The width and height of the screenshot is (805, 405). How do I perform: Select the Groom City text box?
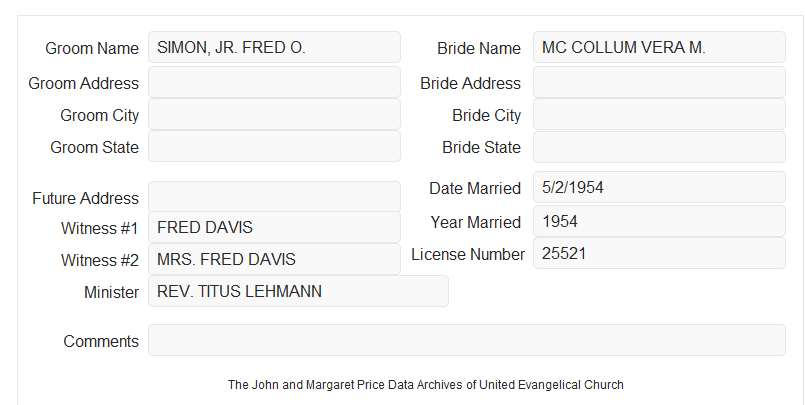(274, 114)
